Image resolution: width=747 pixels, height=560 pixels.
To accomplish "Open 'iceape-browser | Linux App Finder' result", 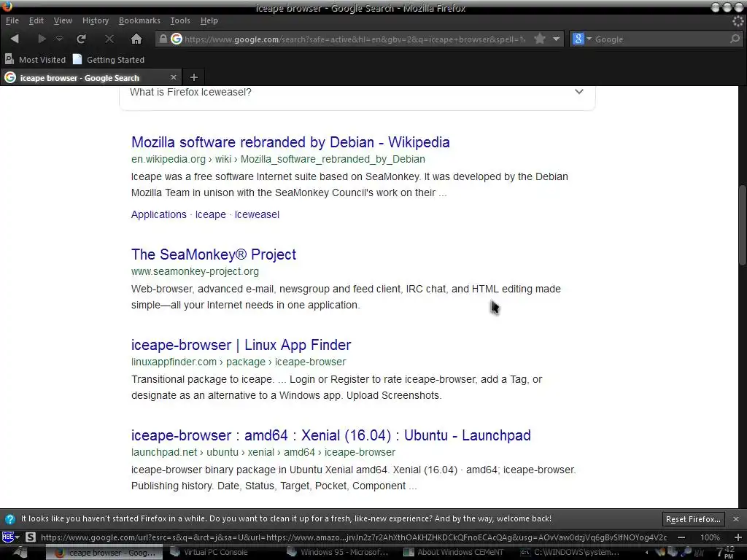I will tap(241, 345).
